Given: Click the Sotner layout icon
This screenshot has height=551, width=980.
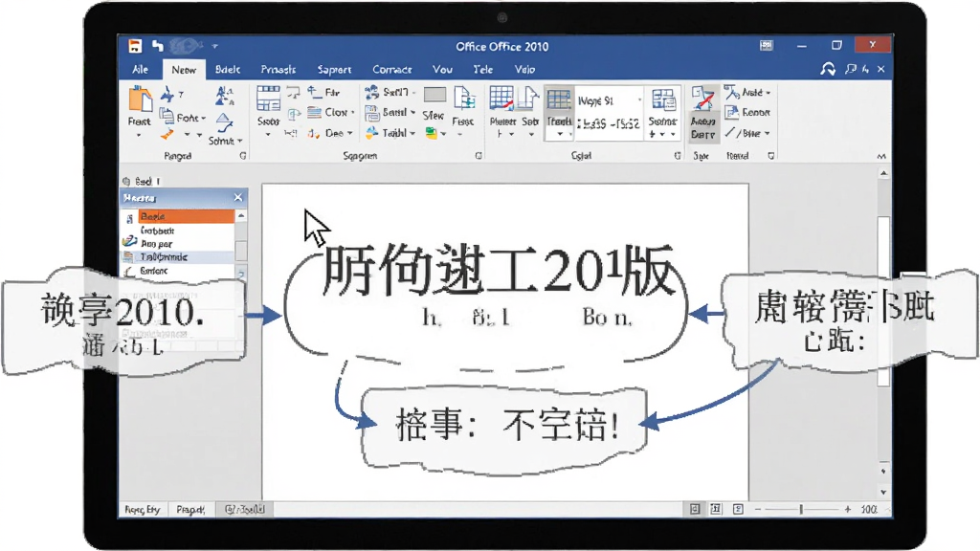Looking at the screenshot, I should [x=663, y=99].
